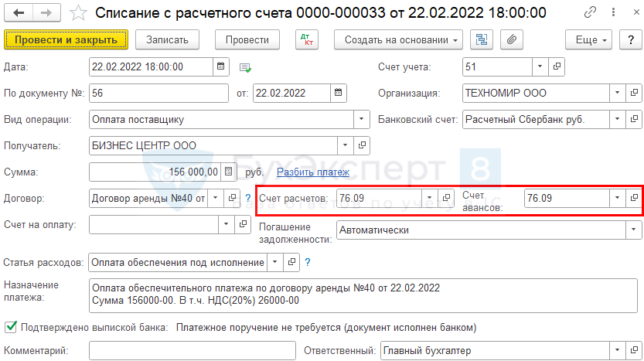
Task: Click the back navigation arrow
Action: pos(20,13)
